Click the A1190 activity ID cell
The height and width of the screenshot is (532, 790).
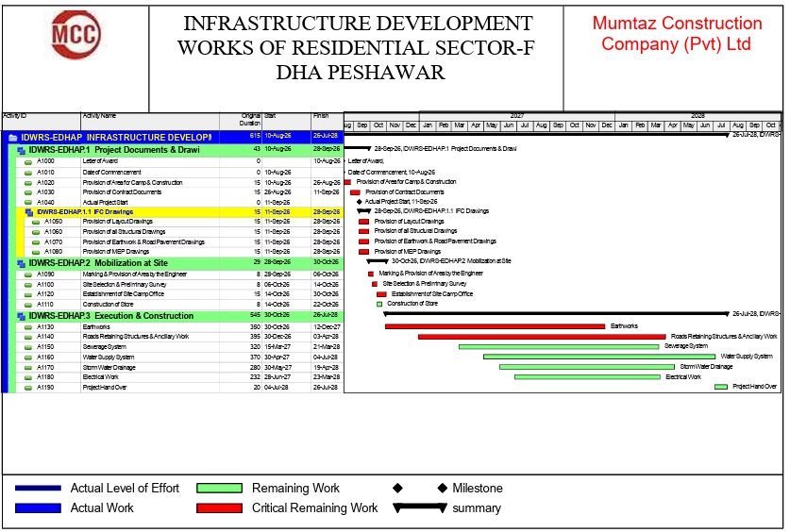45,388
